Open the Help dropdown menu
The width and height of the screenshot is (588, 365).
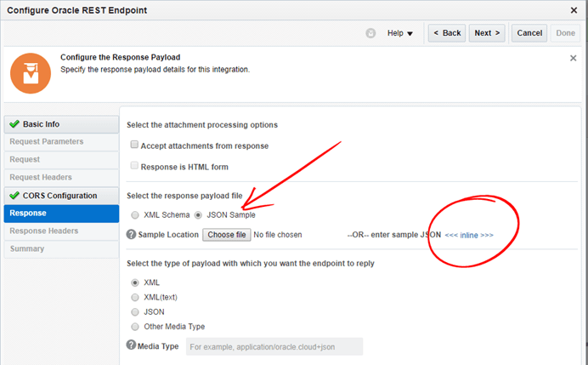[x=399, y=33]
